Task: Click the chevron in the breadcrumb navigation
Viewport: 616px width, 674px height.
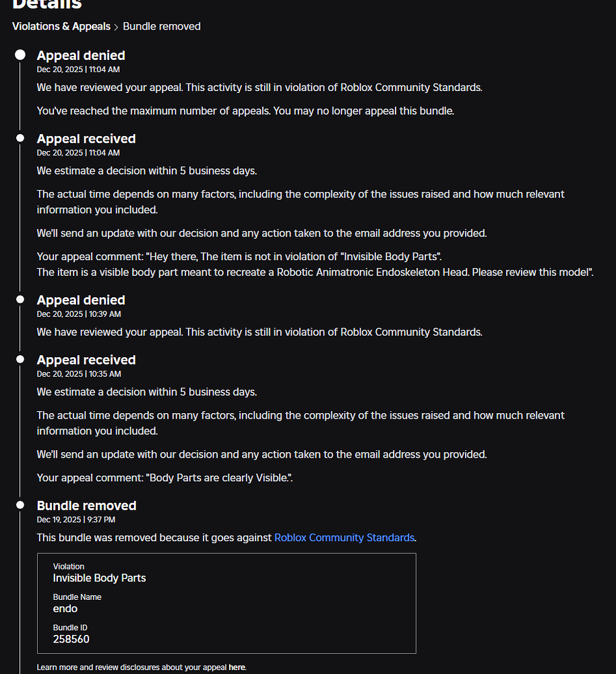Action: [x=117, y=26]
